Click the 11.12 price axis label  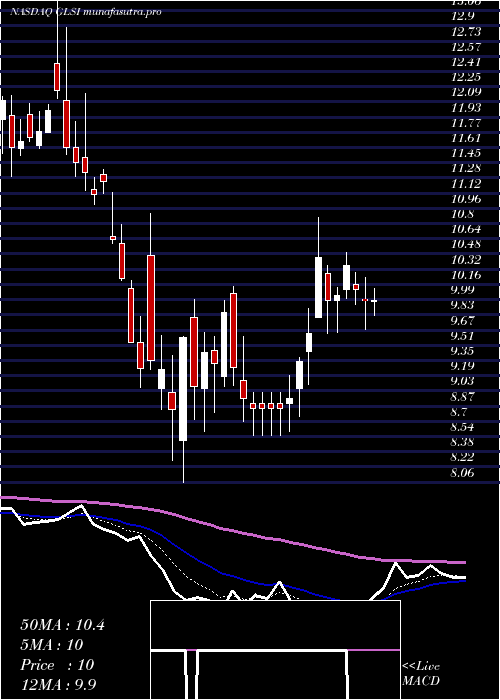pyautogui.click(x=466, y=183)
